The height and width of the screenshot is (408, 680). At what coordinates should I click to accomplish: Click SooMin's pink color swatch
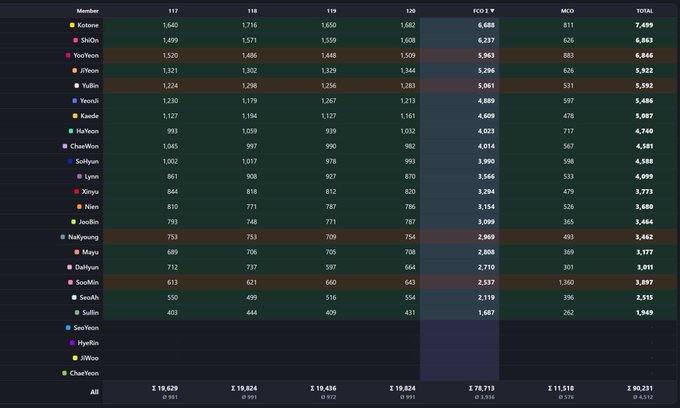(70, 282)
